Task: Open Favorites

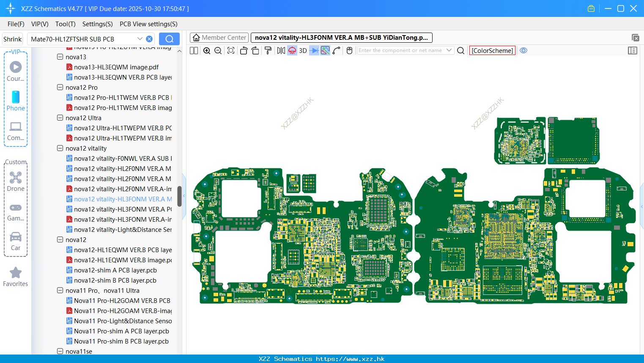Action: click(x=16, y=277)
